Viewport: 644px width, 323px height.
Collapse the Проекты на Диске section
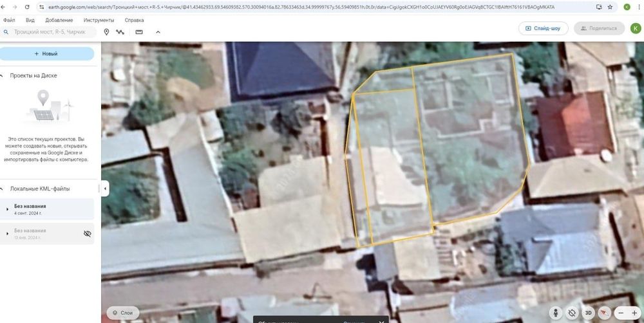(1, 75)
